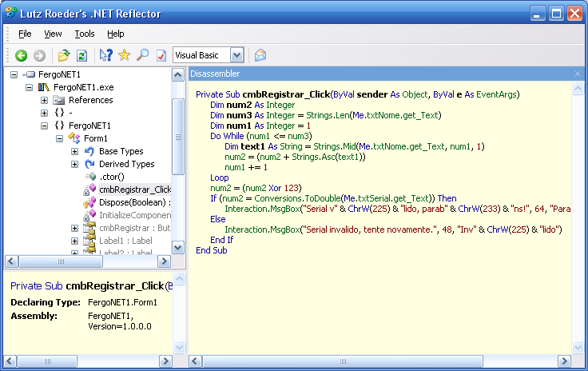
Task: Click the Label1 : Label field icon
Action: pyautogui.click(x=89, y=241)
